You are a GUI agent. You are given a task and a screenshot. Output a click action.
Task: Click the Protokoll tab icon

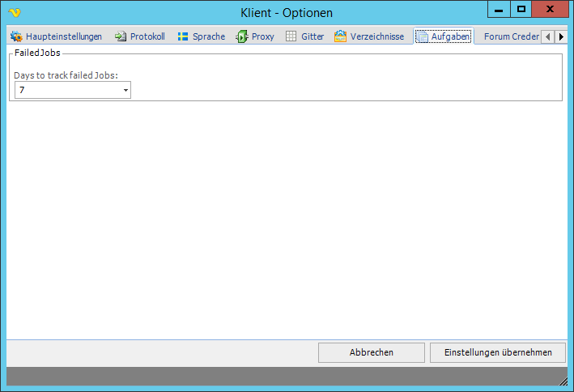coord(121,36)
